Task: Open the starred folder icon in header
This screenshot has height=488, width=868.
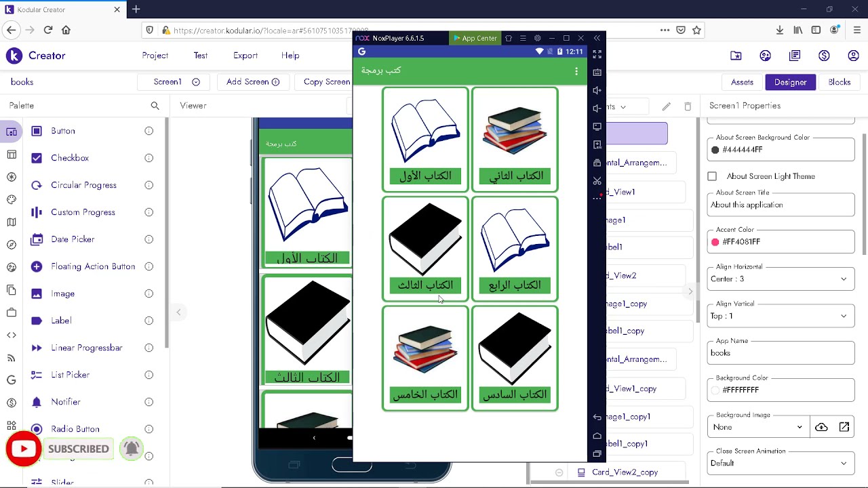Action: (x=736, y=56)
